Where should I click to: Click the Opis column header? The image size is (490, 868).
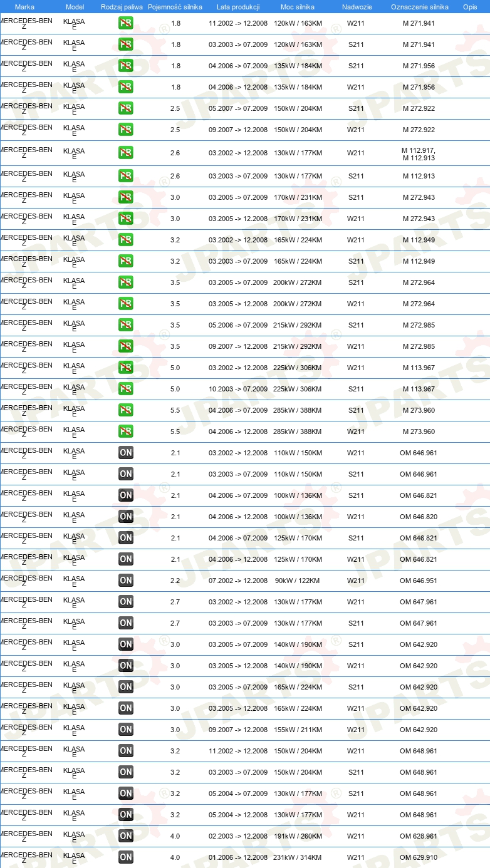(x=470, y=7)
